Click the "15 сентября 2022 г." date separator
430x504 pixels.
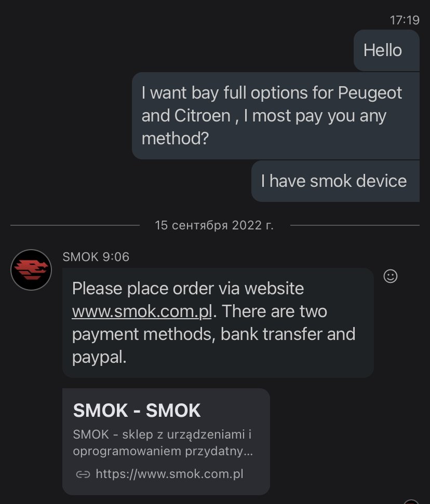point(214,225)
